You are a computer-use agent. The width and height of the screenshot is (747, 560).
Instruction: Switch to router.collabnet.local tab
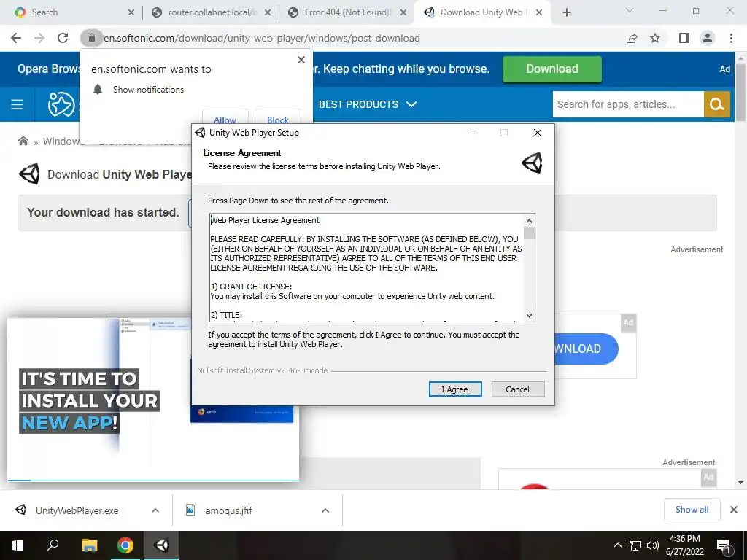(x=209, y=12)
